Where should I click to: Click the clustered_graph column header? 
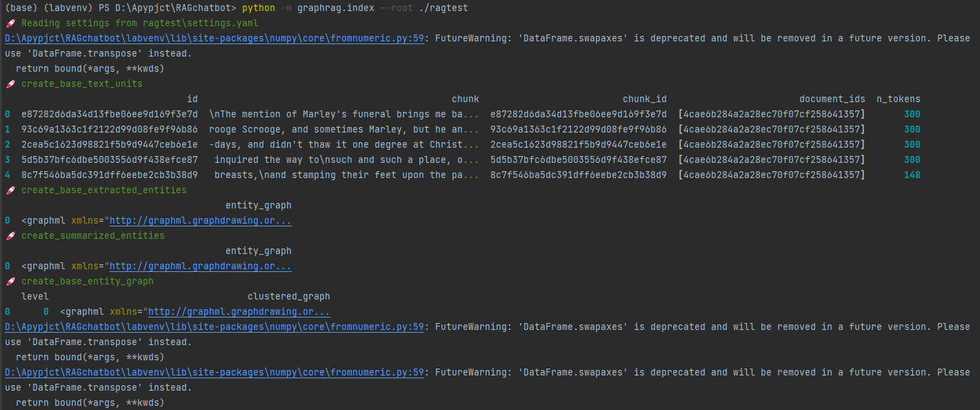pos(289,297)
